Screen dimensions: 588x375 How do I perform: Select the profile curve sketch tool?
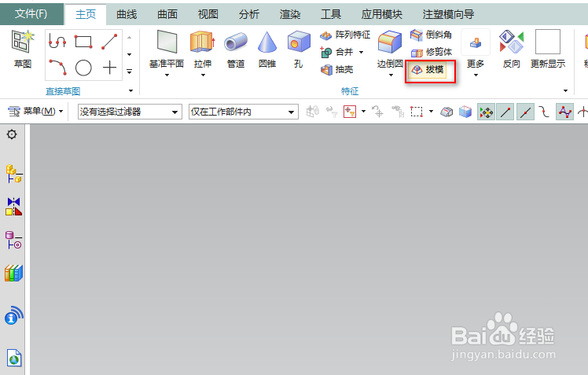pyautogui.click(x=57, y=41)
